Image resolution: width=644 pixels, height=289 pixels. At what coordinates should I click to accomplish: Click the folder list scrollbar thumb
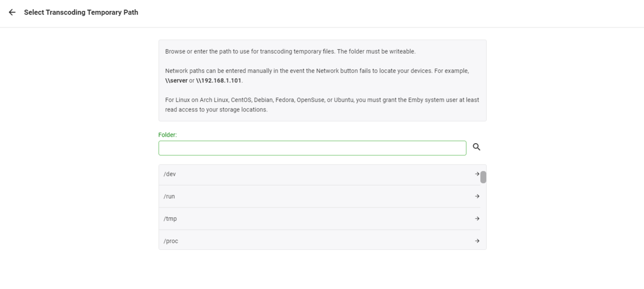[x=483, y=177]
